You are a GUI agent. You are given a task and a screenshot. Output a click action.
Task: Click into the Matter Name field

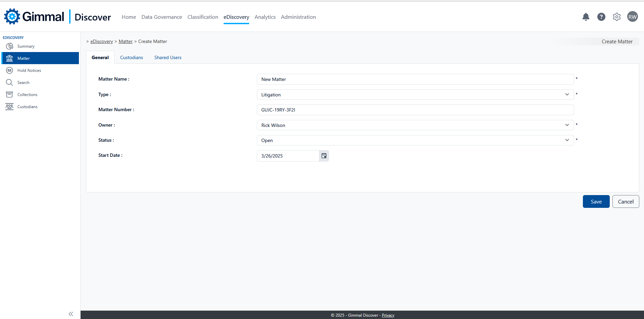tap(415, 79)
